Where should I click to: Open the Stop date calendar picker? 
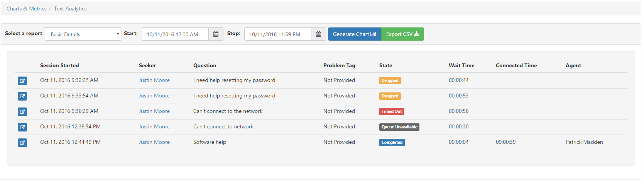pos(318,34)
